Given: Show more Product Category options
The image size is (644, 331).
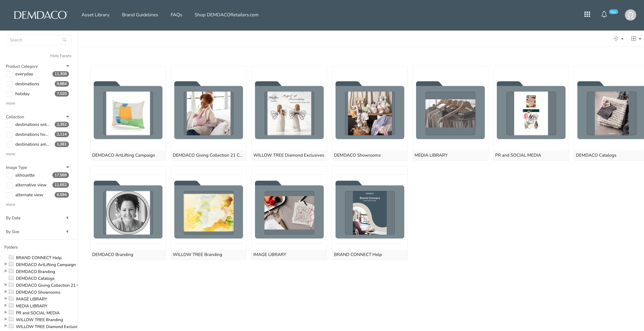Looking at the screenshot, I should (10, 103).
